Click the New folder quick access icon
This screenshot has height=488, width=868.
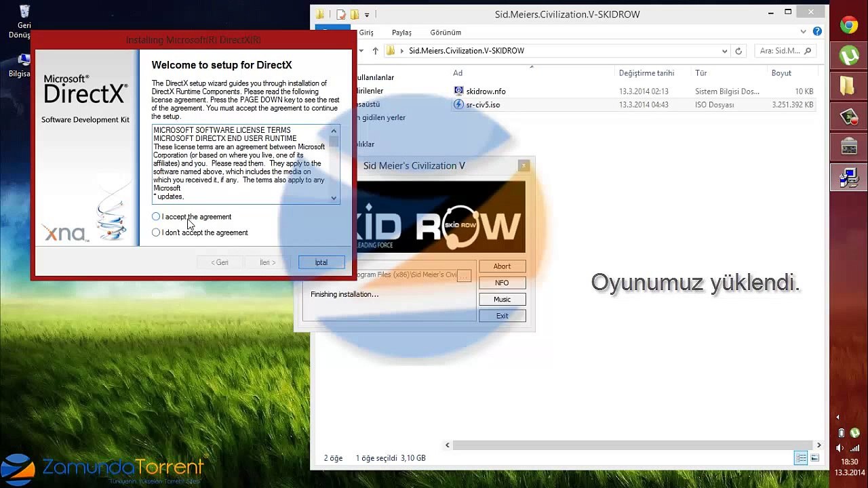[354, 14]
